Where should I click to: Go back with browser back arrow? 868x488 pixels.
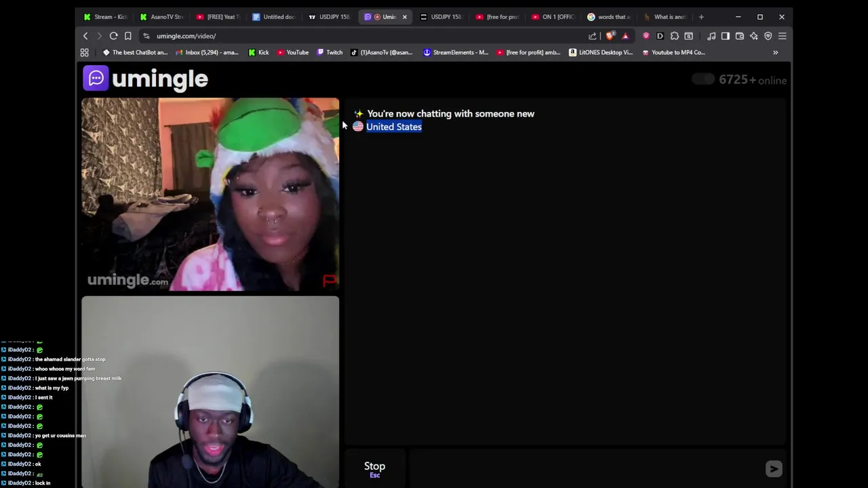[x=85, y=36]
